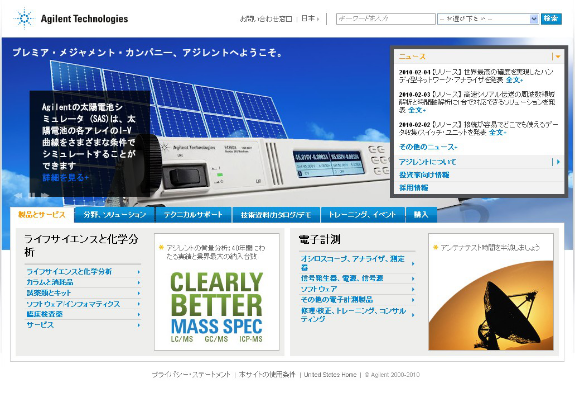Open the 日本 country selector

(x=310, y=18)
